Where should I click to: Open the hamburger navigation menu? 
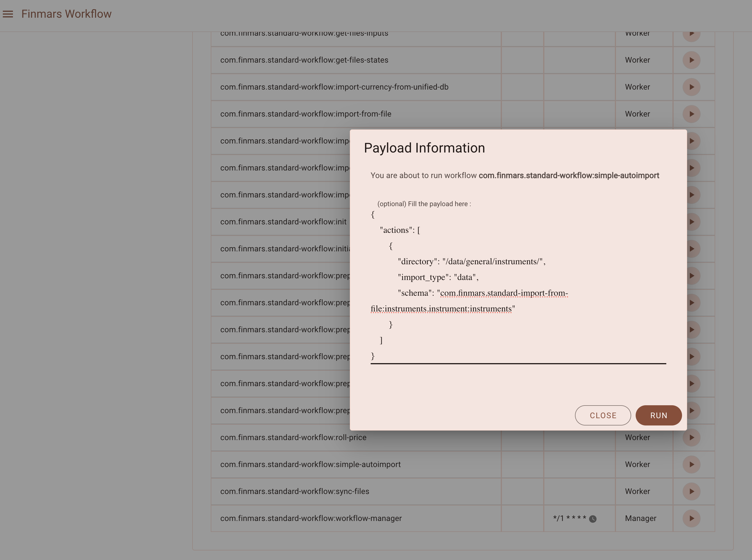tap(8, 14)
